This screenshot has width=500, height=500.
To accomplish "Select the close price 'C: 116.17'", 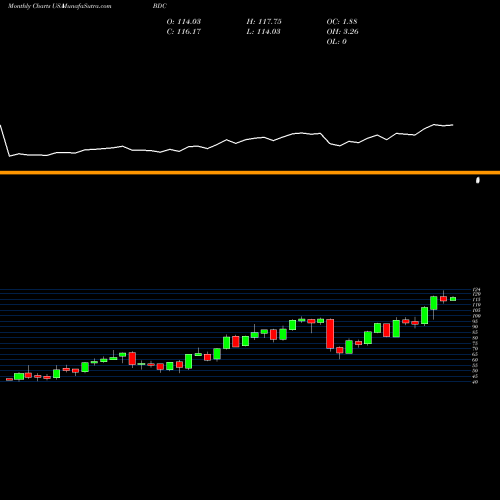I will coord(184,32).
